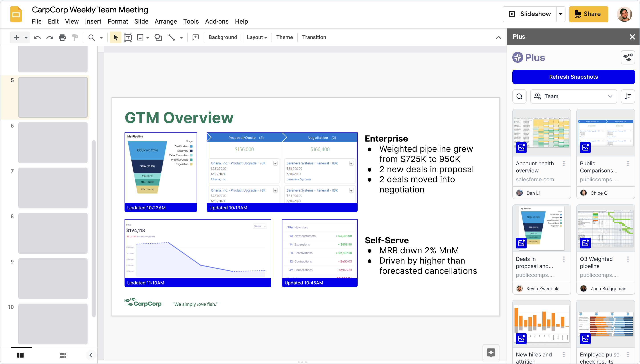Click the GTM Overview slide heading
Image resolution: width=640 pixels, height=364 pixels.
coord(179,118)
